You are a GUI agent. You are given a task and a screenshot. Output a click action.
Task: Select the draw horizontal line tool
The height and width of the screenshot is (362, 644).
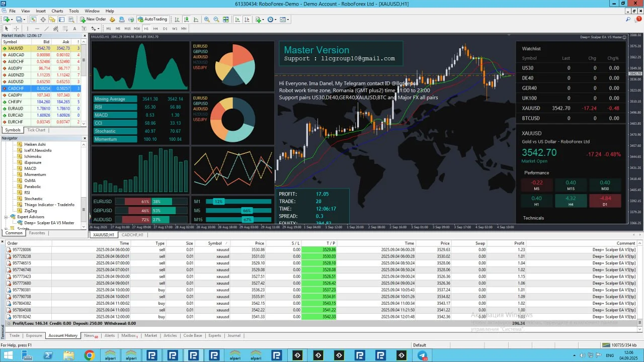36,29
